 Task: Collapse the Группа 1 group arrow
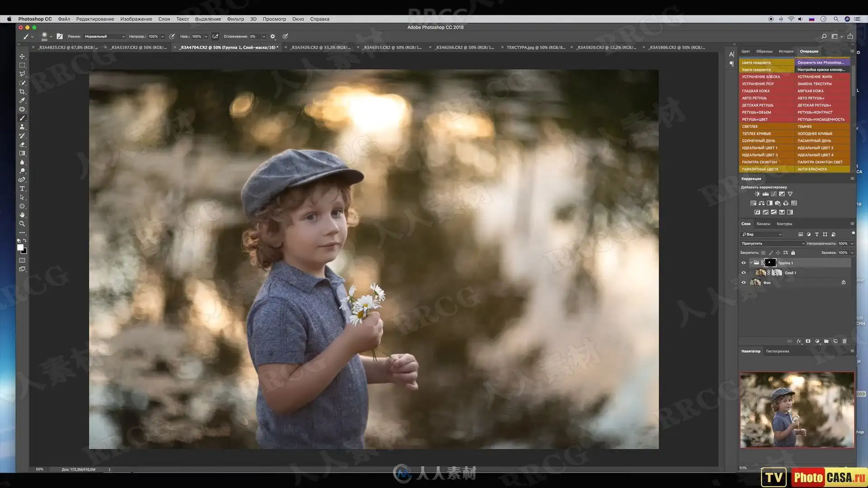coord(751,263)
